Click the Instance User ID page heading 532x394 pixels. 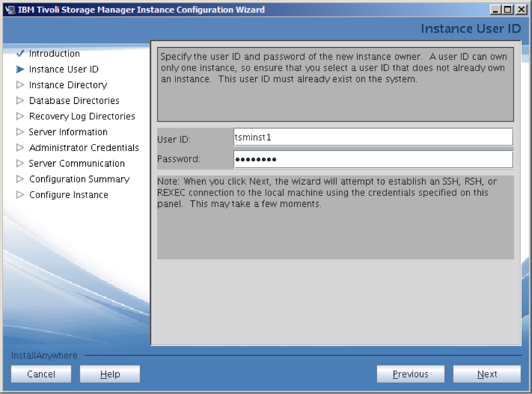pyautogui.click(x=471, y=29)
